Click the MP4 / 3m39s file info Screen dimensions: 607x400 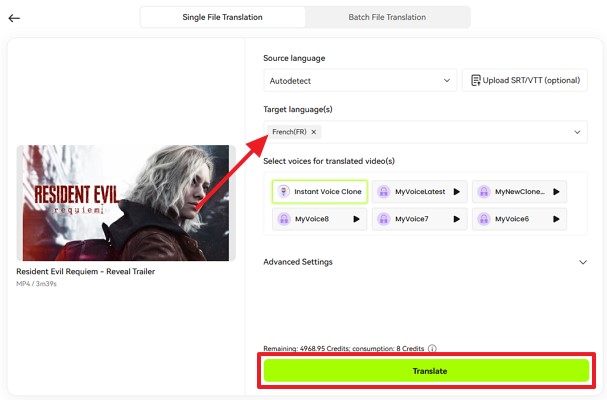coord(36,284)
